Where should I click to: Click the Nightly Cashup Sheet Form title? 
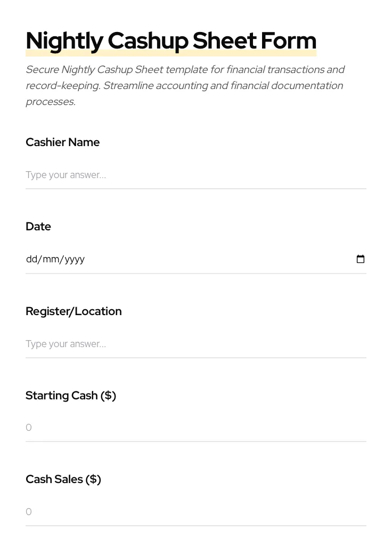click(170, 40)
